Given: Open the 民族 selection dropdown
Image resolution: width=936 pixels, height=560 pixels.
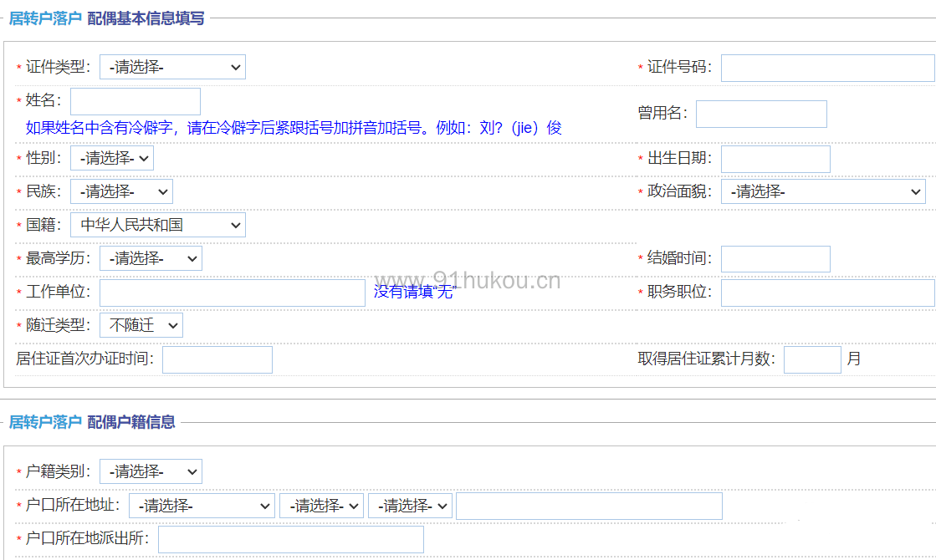Looking at the screenshot, I should (x=121, y=191).
